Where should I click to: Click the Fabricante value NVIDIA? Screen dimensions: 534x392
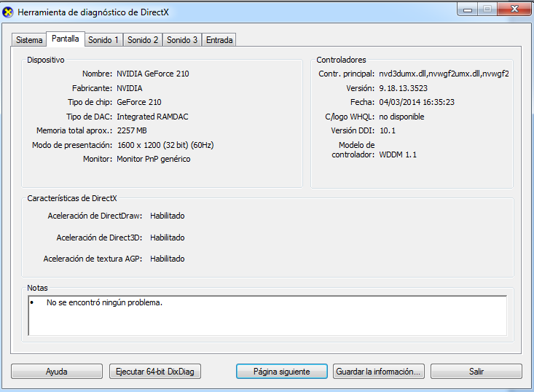point(130,88)
